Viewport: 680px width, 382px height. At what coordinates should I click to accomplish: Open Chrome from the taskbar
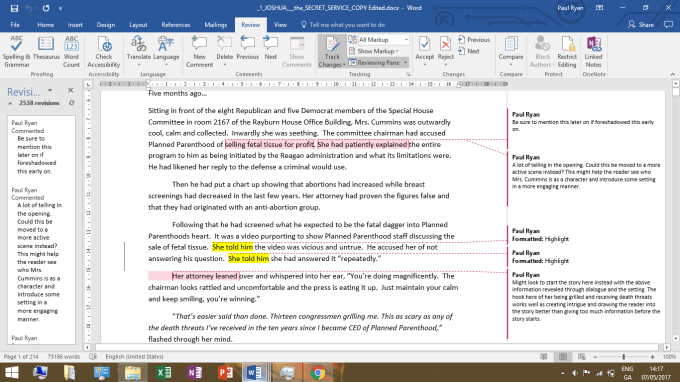click(x=318, y=372)
